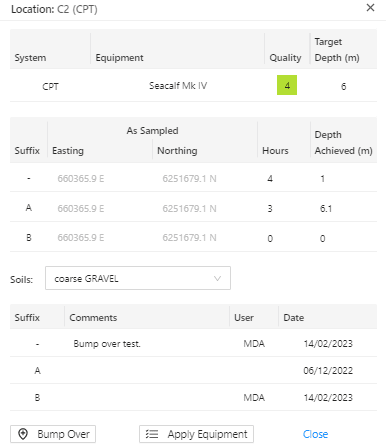This screenshot has height=445, width=386.
Task: Click the Apply Equipment button
Action: point(196,434)
